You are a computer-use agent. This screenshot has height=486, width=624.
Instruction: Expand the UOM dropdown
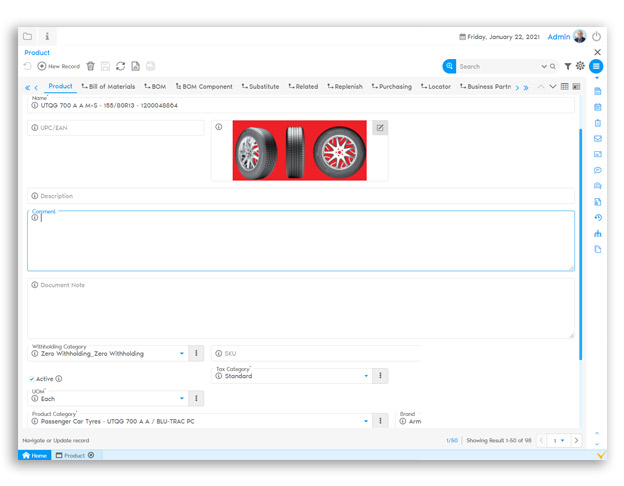(x=182, y=398)
